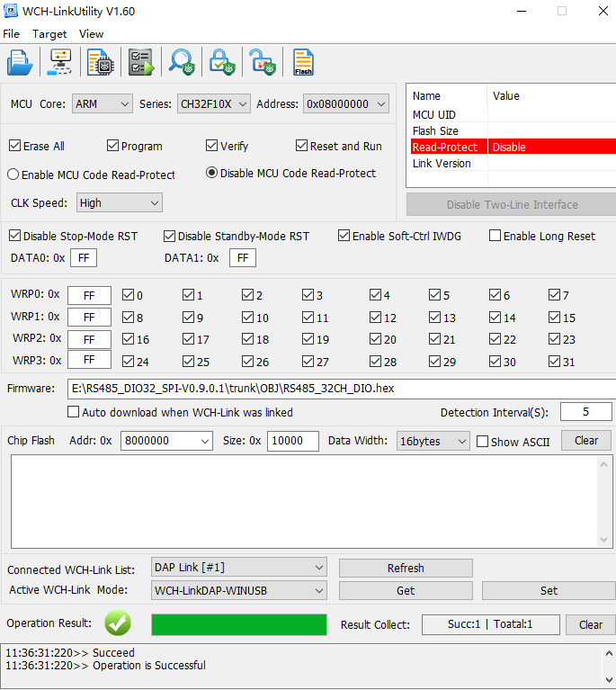
Task: Click the open padlock unprotect icon
Action: (262, 62)
